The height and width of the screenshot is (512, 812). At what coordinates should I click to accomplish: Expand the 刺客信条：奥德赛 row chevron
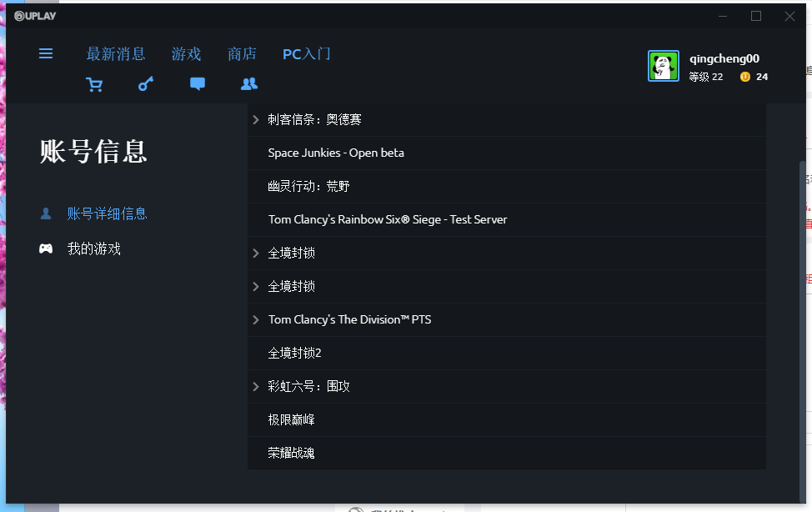(x=255, y=120)
